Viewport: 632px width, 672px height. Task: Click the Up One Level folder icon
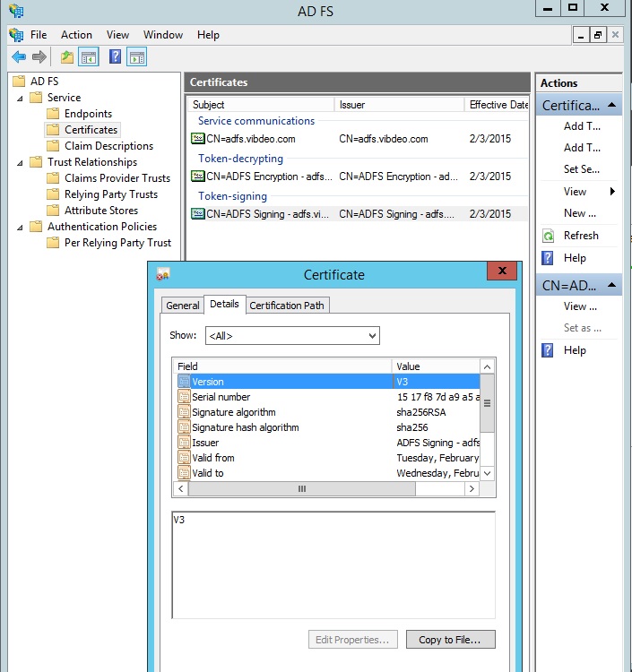tap(67, 57)
